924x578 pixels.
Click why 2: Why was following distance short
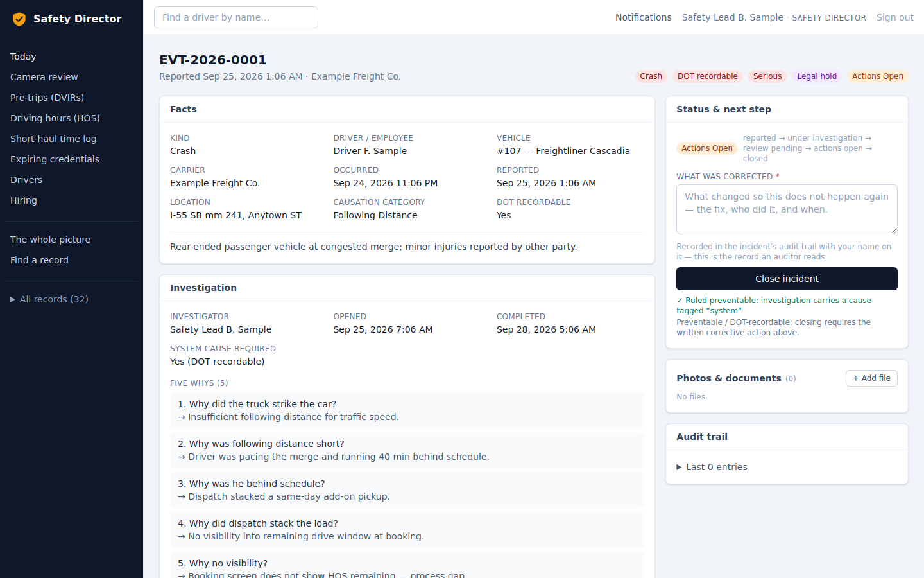pyautogui.click(x=407, y=450)
